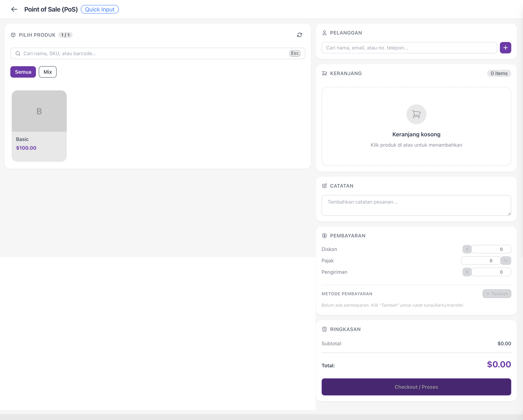
Task: Open Quick Input mode
Action: coord(100,9)
